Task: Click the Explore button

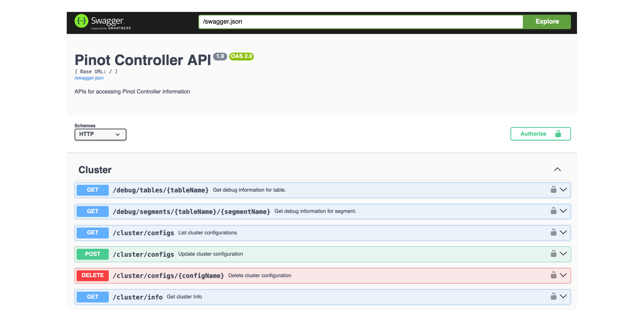Action: click(x=547, y=22)
